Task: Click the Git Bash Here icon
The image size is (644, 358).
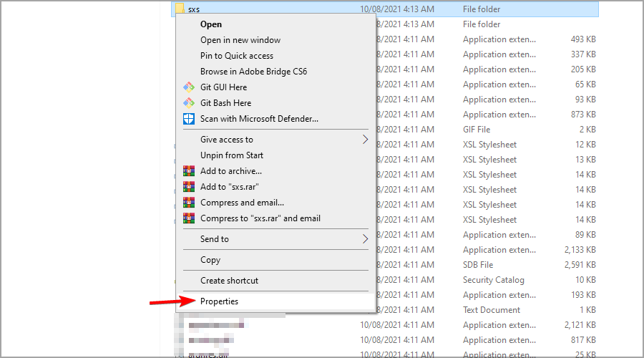Action: [189, 103]
